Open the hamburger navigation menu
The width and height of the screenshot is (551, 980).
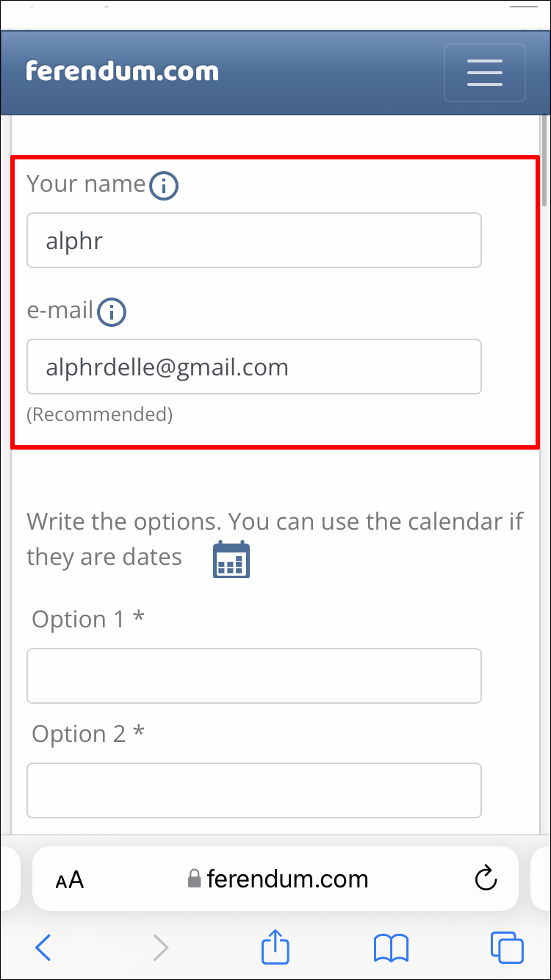484,73
